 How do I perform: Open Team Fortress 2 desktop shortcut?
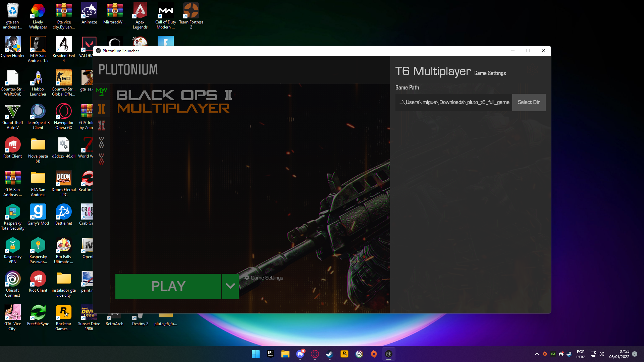tap(191, 16)
